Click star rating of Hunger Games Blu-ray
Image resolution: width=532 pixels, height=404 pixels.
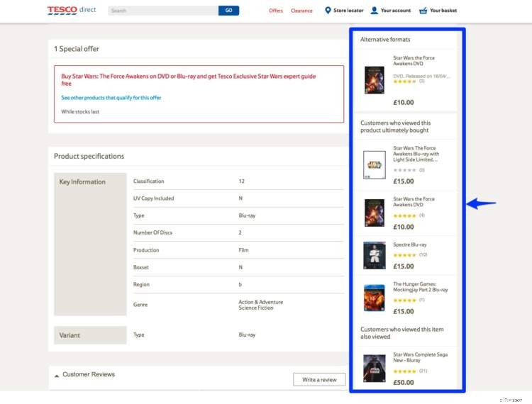(404, 300)
